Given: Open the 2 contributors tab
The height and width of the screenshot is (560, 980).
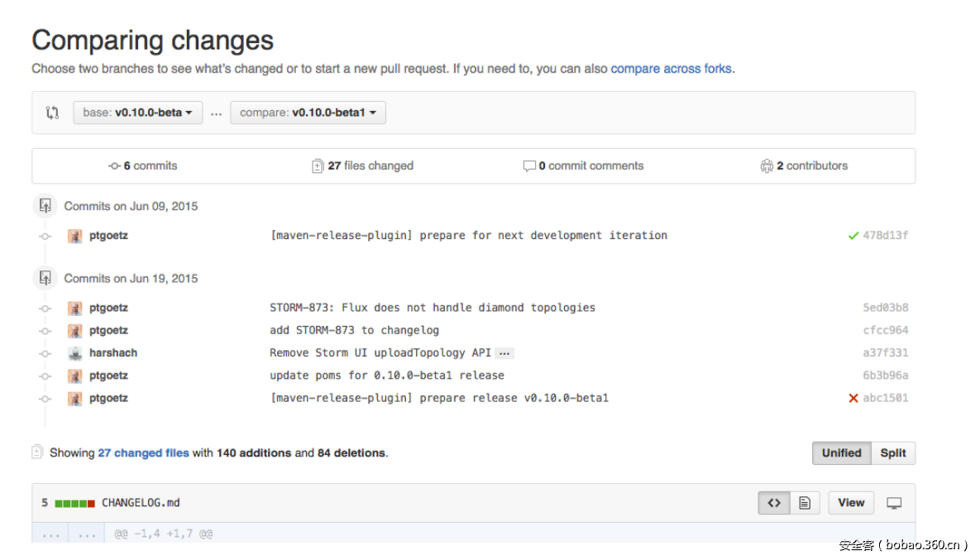Looking at the screenshot, I should pyautogui.click(x=804, y=165).
